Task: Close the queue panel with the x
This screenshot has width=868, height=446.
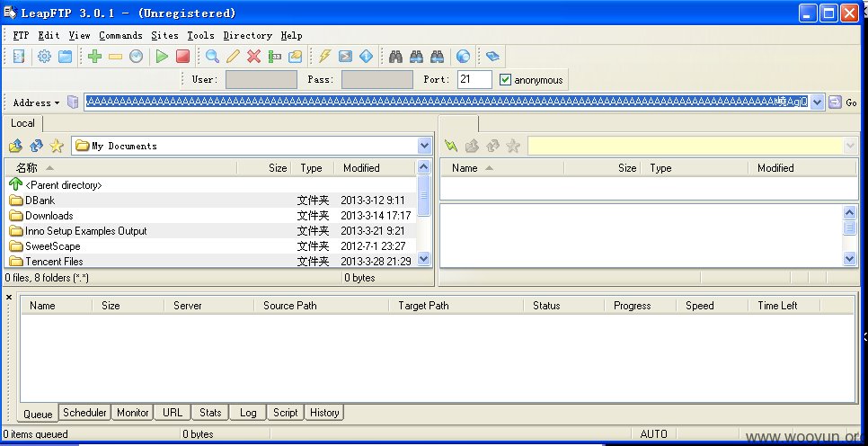Action: pos(9,298)
